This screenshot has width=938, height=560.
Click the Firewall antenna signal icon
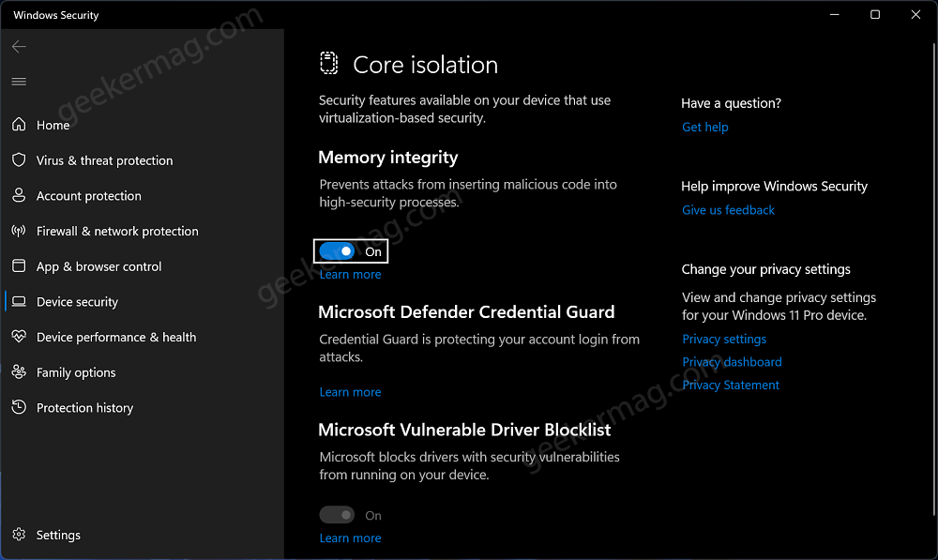(19, 231)
